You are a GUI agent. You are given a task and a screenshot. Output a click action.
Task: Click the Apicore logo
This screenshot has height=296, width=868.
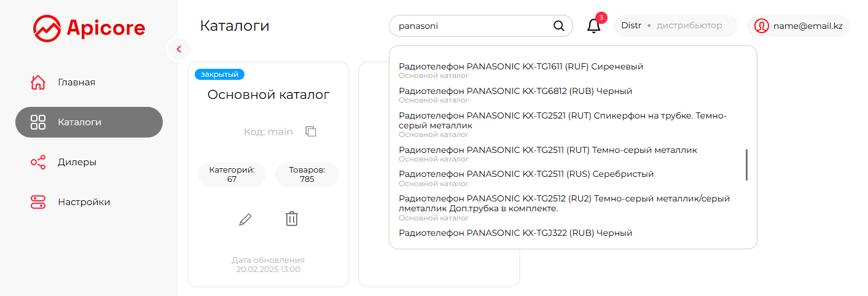[89, 28]
